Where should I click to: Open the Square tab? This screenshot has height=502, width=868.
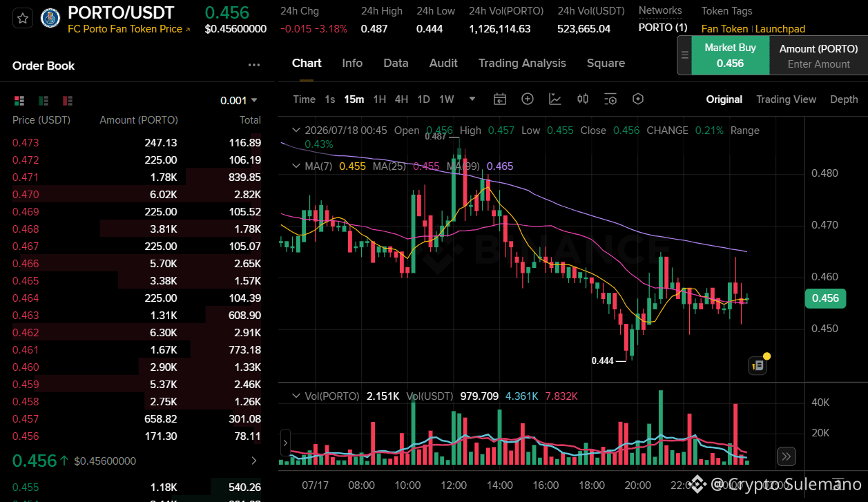pyautogui.click(x=606, y=63)
